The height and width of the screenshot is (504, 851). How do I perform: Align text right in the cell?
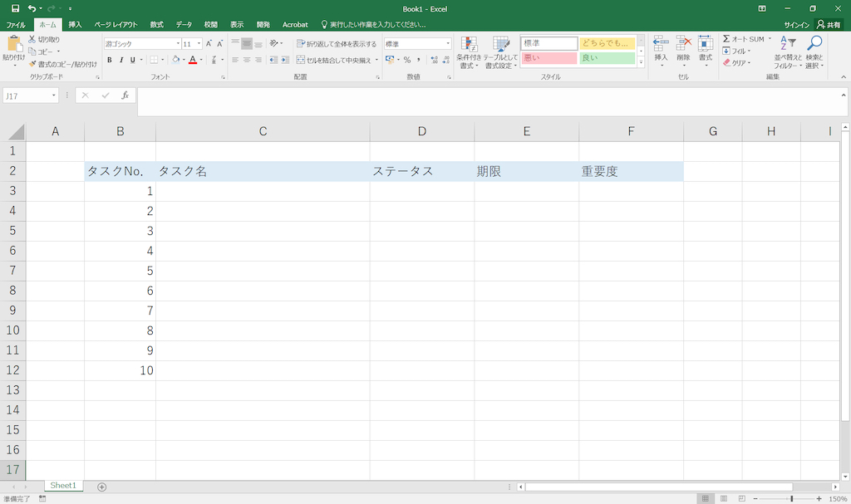pos(258,60)
